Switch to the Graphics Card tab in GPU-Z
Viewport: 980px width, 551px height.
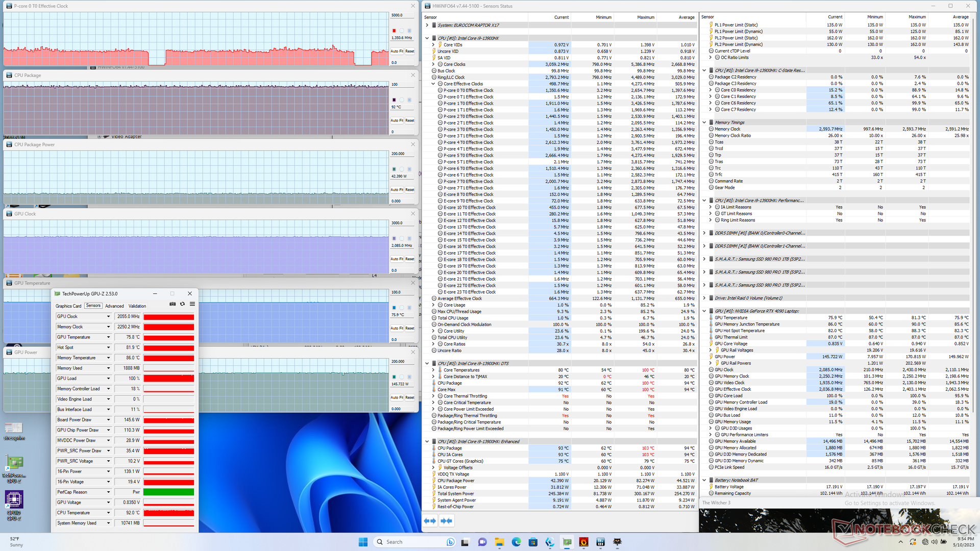pyautogui.click(x=68, y=306)
